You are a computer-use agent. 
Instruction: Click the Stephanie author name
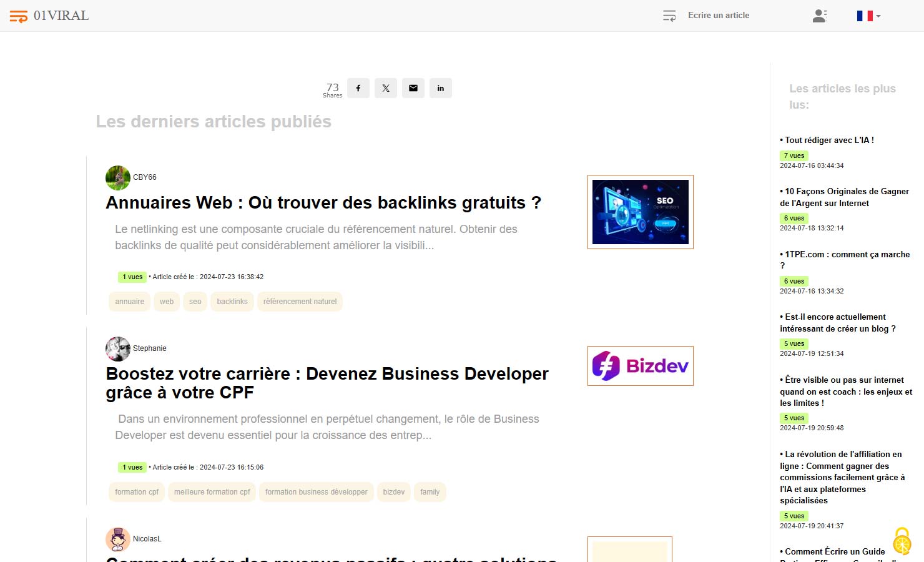[150, 348]
